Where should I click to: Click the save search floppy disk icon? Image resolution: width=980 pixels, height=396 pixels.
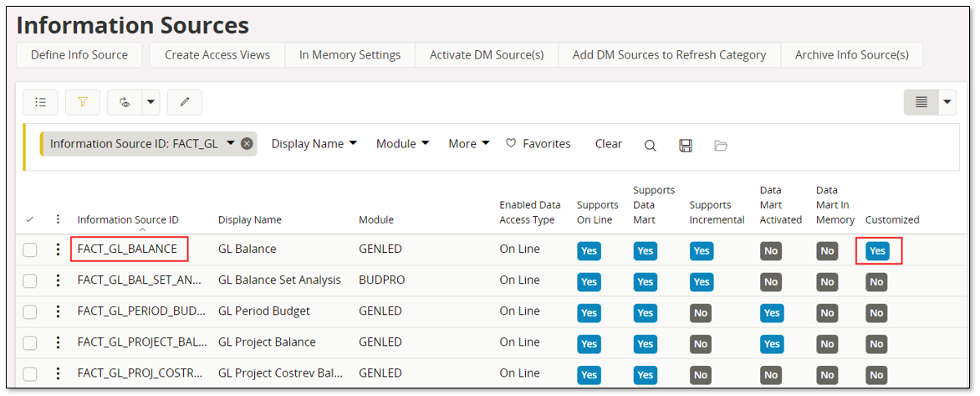tap(685, 145)
